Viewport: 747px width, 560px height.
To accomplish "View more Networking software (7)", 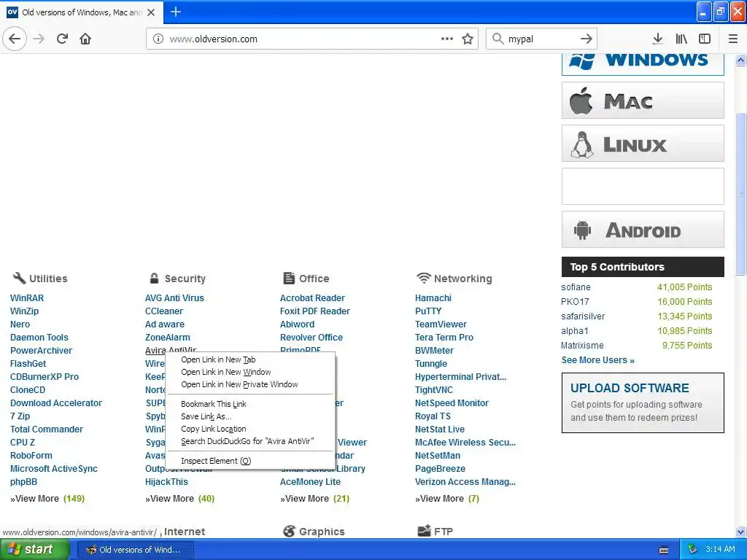I will [447, 499].
